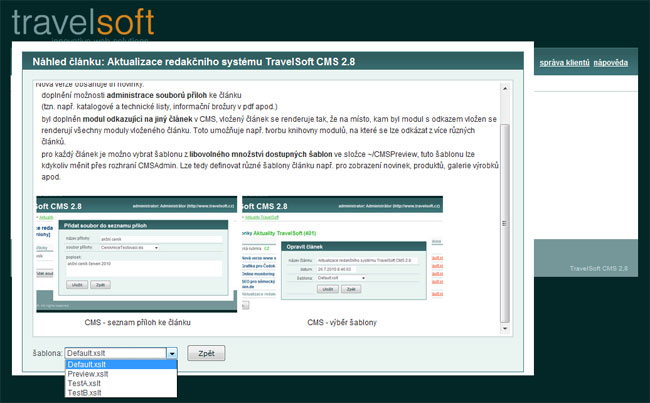Viewport: 650px width, 403px height.
Task: Click bold text 'libovolného množství dostupných šablon'
Action: click(261, 154)
